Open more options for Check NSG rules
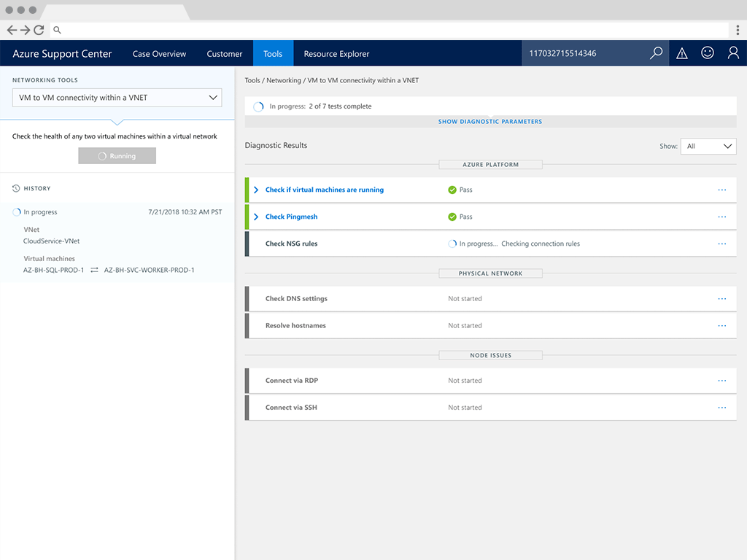747x560 pixels. pos(721,244)
